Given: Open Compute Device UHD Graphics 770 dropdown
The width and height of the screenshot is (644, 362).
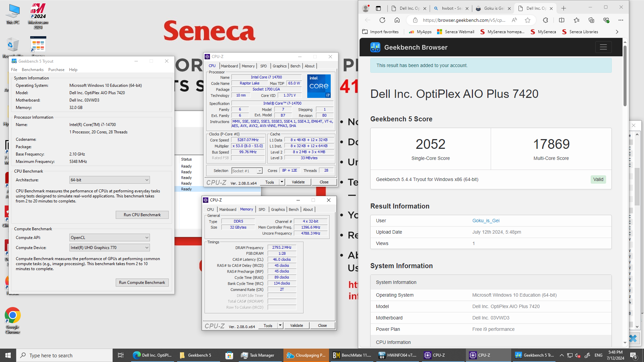Looking at the screenshot, I should (x=109, y=248).
